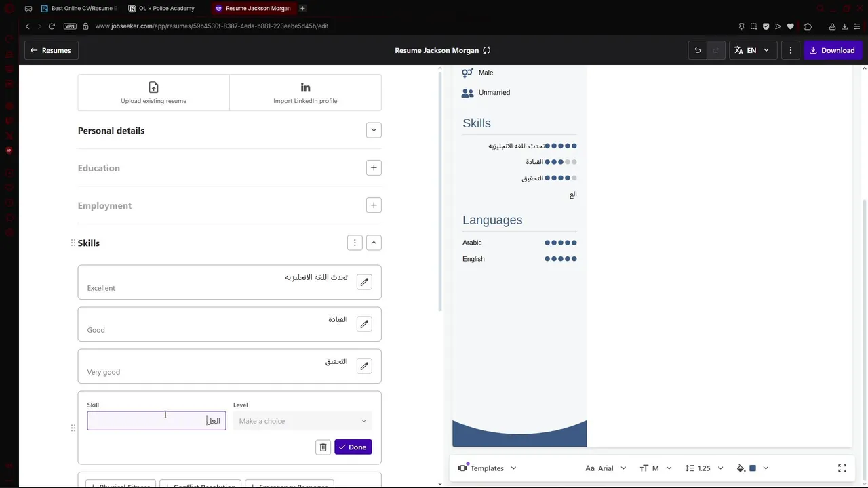Collapse the Skills section
This screenshot has height=488, width=868.
pos(374,243)
